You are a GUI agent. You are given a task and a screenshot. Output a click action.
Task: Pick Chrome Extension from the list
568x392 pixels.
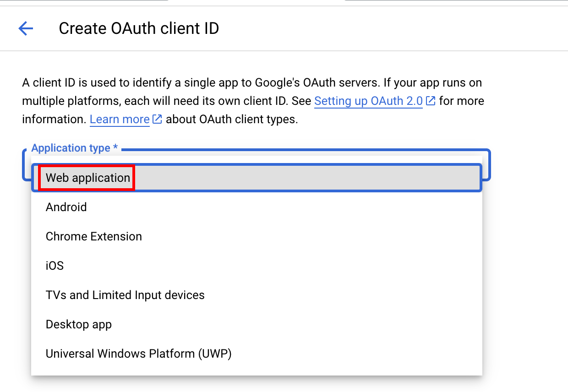pyautogui.click(x=93, y=236)
